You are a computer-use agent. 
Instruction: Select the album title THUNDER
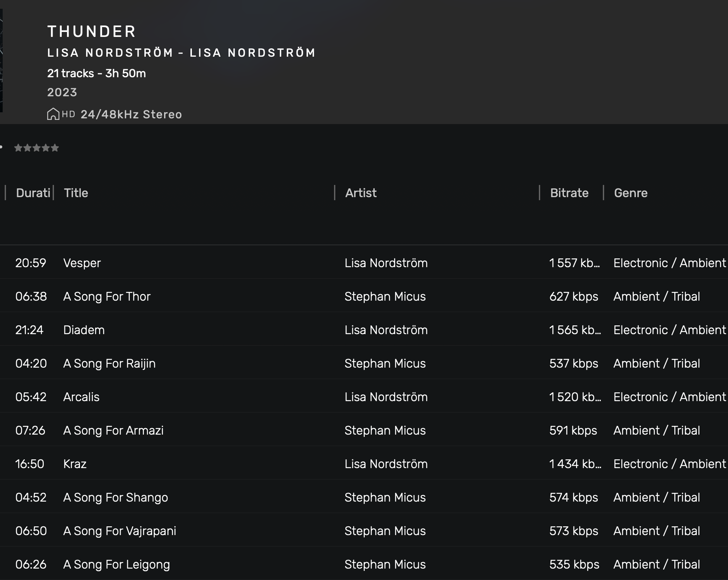tap(91, 32)
